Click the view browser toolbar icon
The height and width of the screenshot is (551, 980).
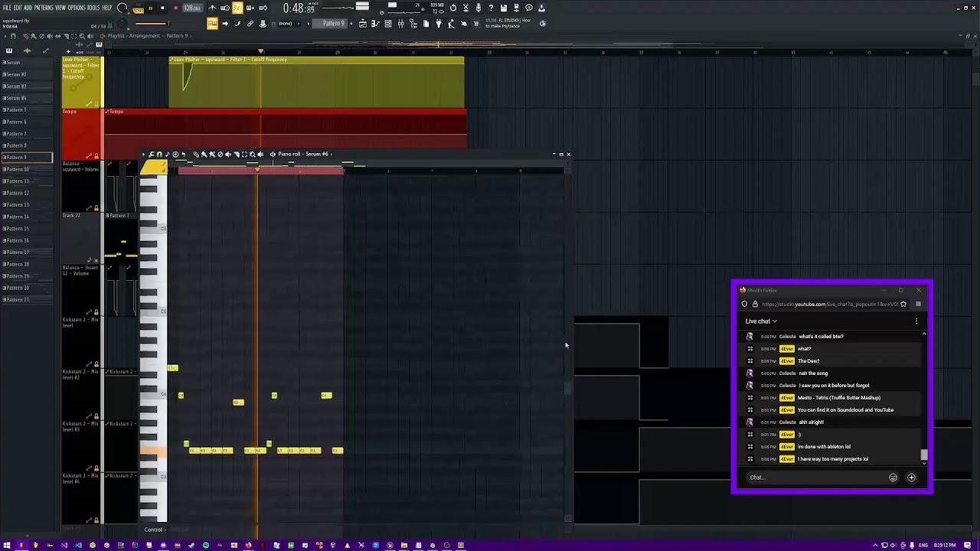click(x=413, y=23)
